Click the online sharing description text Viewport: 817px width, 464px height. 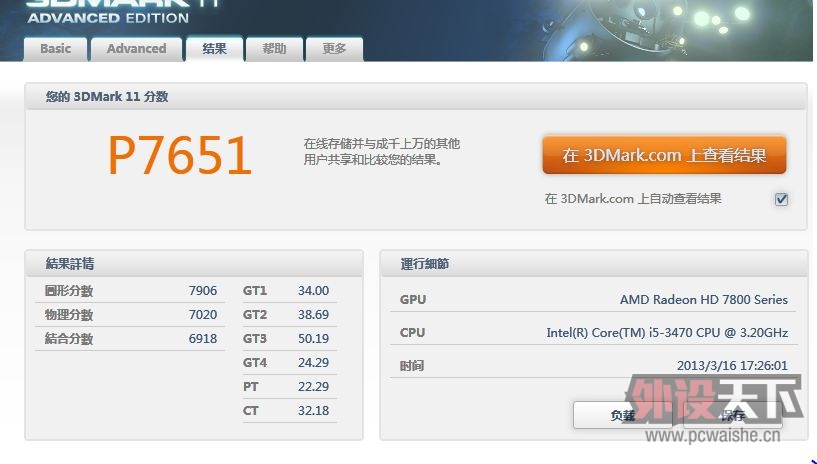(382, 152)
